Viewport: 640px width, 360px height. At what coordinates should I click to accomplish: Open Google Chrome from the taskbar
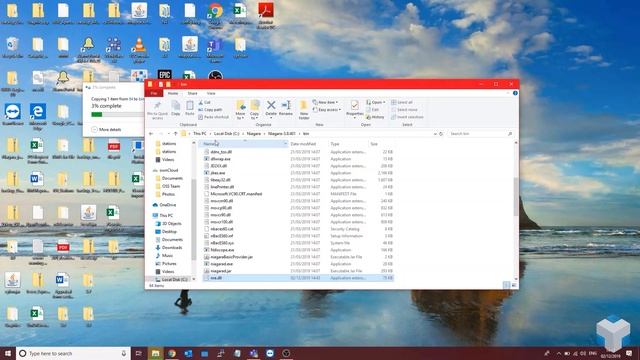tap(172, 353)
